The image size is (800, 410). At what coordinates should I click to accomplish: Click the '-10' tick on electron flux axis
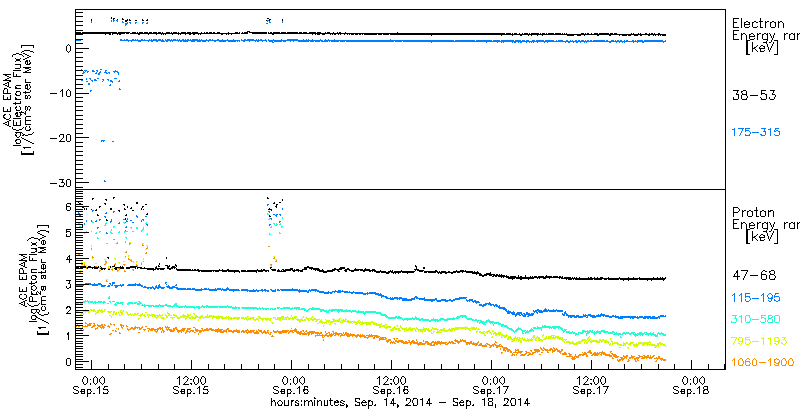click(x=62, y=93)
